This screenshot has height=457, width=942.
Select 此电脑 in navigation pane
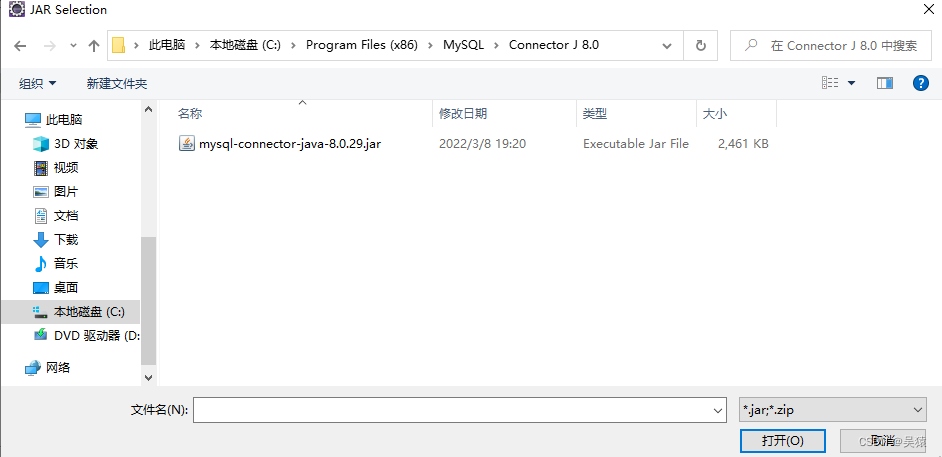click(64, 120)
